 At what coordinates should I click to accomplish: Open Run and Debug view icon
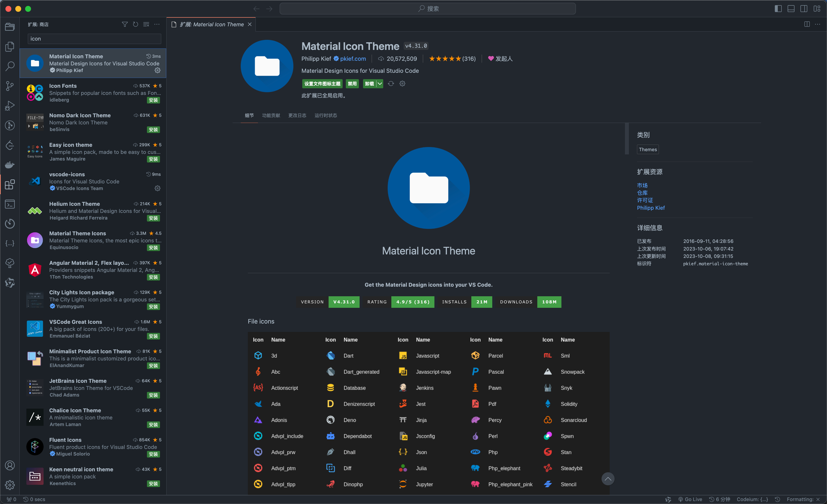pyautogui.click(x=10, y=106)
